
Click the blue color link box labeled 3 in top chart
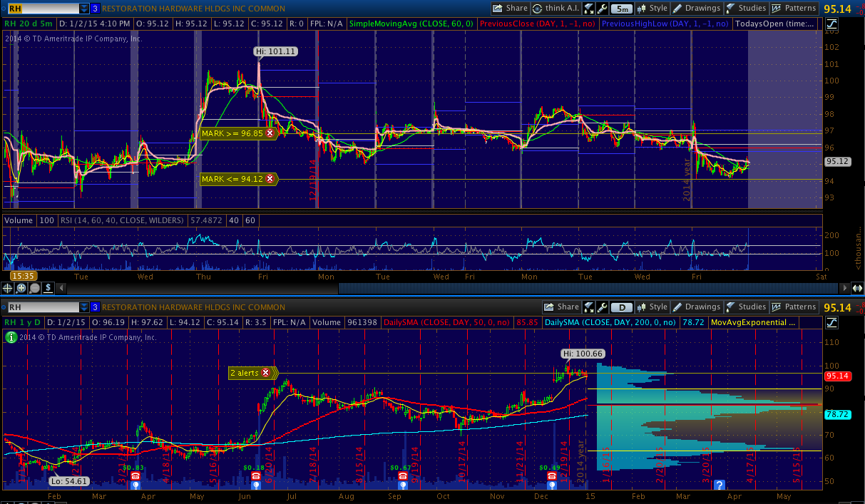(95, 9)
